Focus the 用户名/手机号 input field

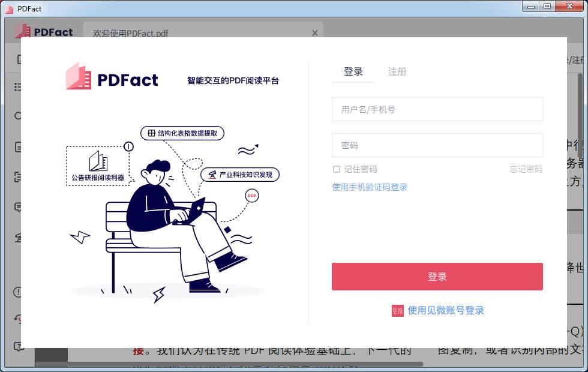437,109
